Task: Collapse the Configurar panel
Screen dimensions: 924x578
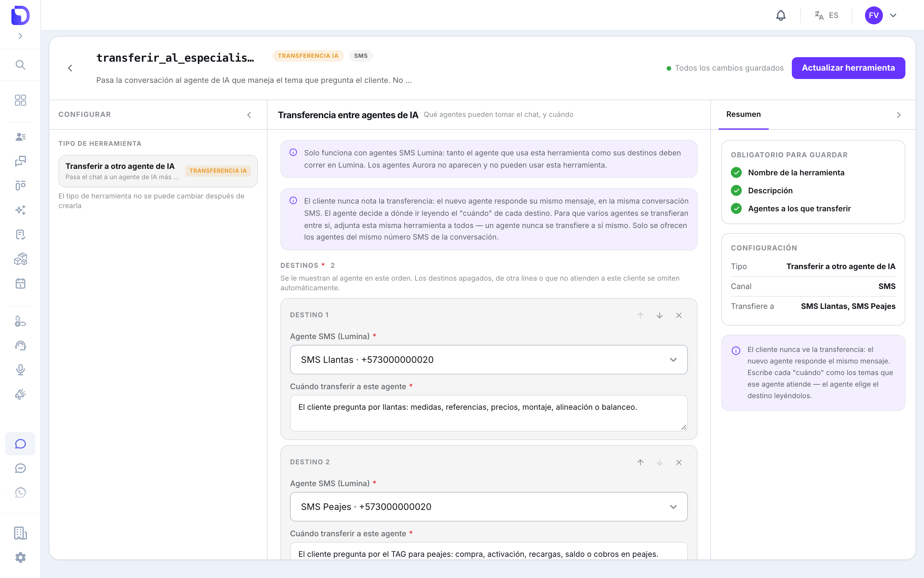Action: point(249,115)
